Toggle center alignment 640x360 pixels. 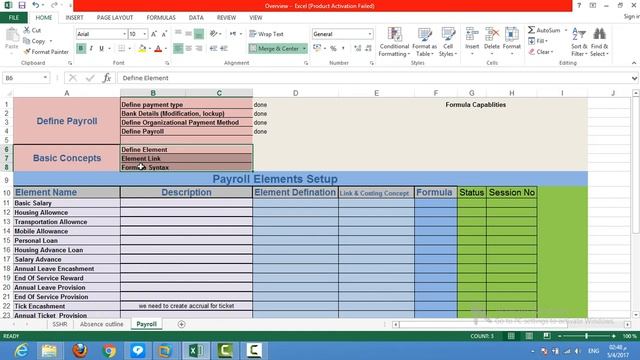point(189,49)
